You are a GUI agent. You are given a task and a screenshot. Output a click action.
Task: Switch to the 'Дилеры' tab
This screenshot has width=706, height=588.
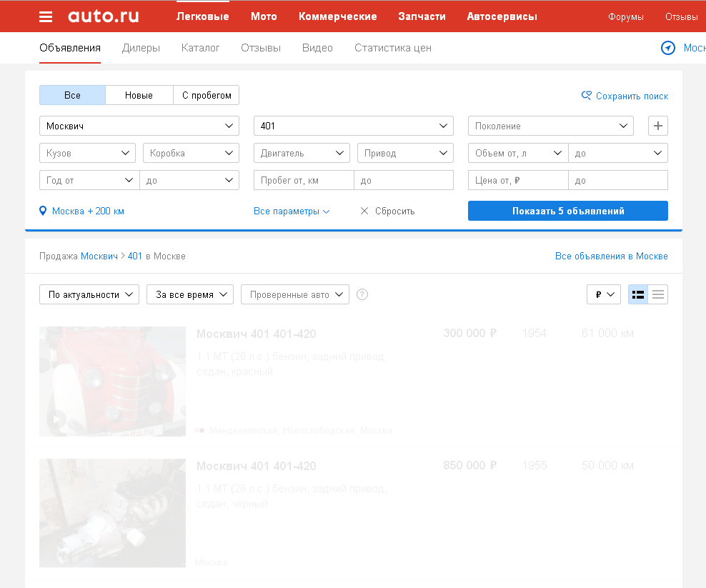point(141,48)
